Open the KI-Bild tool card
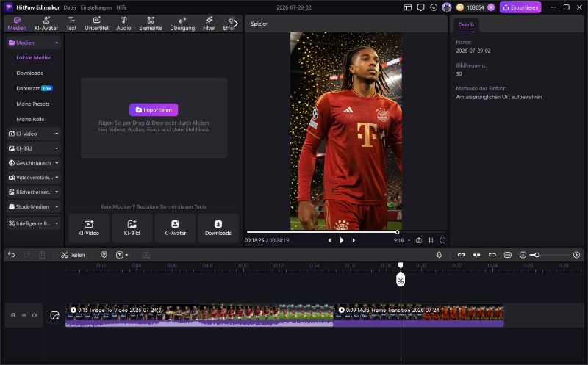 132,228
